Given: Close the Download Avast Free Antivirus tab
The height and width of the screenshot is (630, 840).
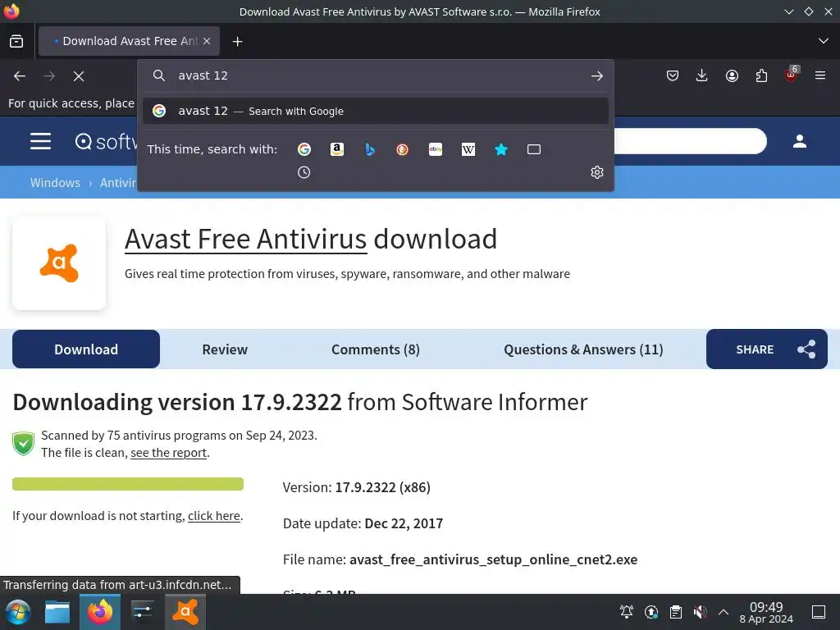Looking at the screenshot, I should tap(207, 41).
